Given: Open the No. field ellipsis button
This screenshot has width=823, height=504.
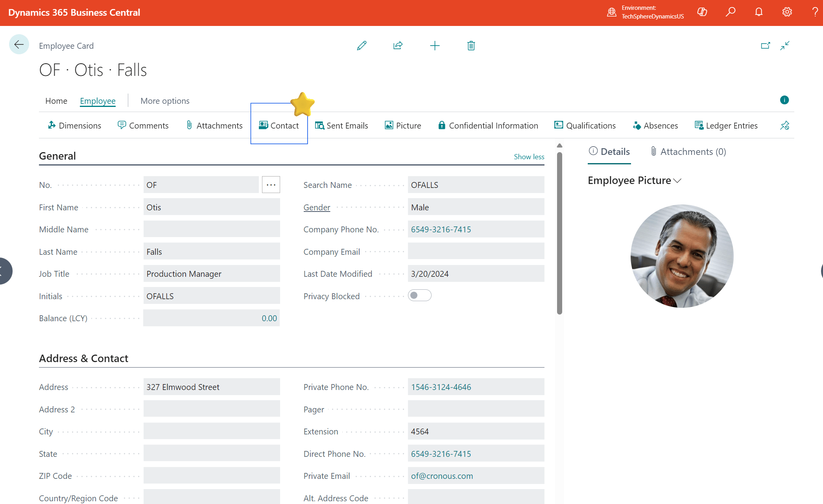Looking at the screenshot, I should tap(271, 185).
